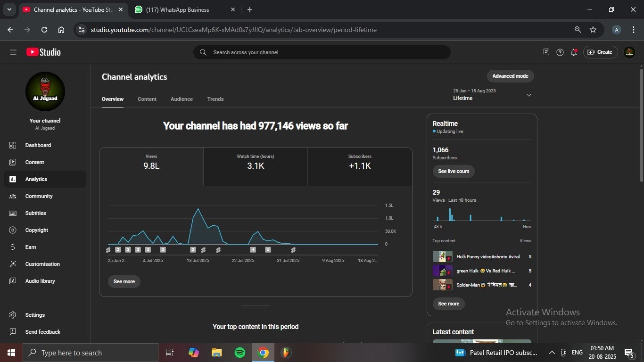Open Audio library in sidebar

[x=40, y=281]
